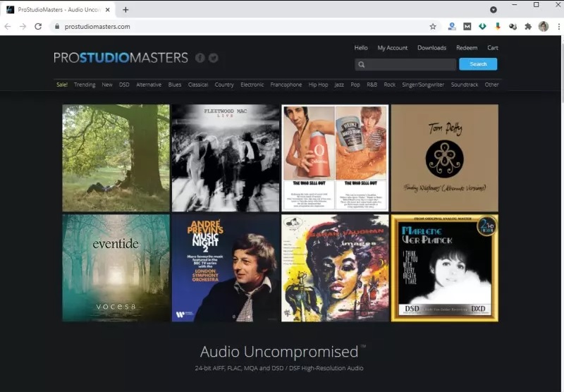Click the dark M extension icon

pyautogui.click(x=467, y=27)
